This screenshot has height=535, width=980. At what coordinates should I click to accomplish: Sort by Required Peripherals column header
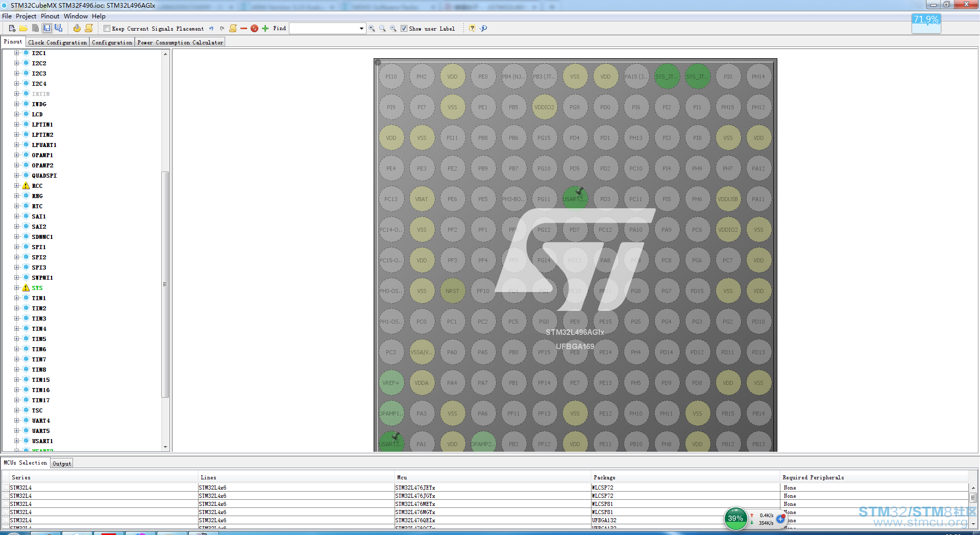click(x=874, y=478)
